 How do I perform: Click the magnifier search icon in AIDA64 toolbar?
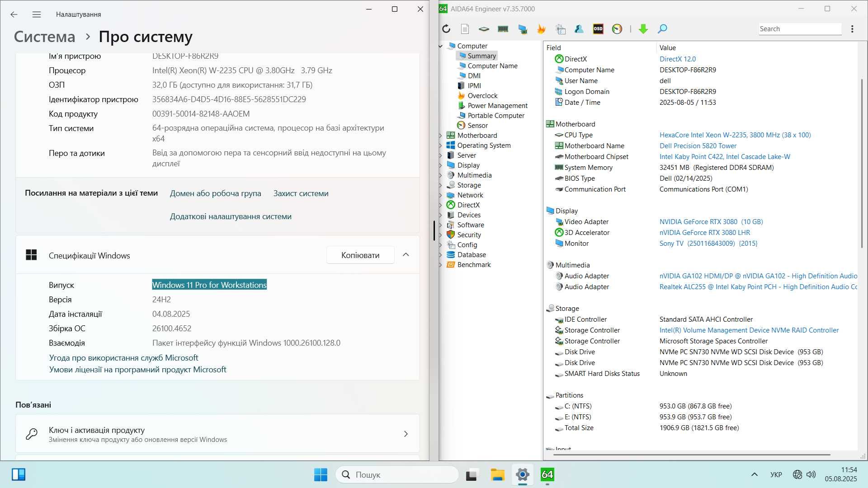click(662, 29)
